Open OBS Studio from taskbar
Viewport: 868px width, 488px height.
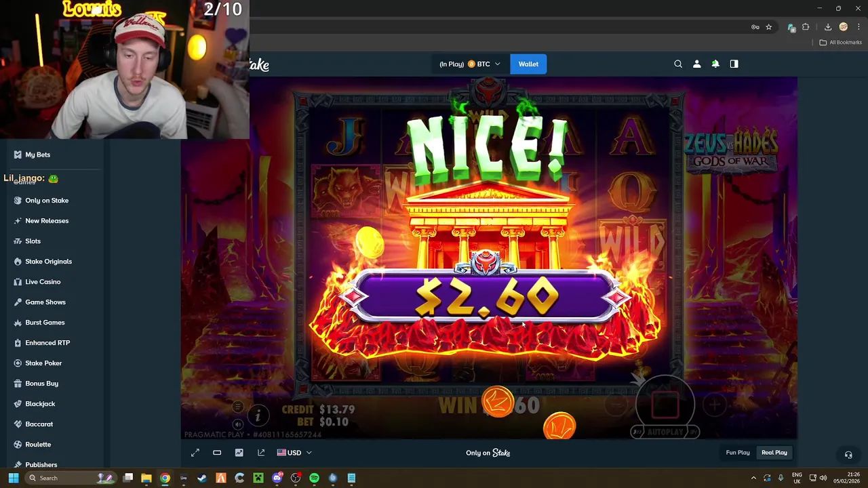pyautogui.click(x=296, y=478)
